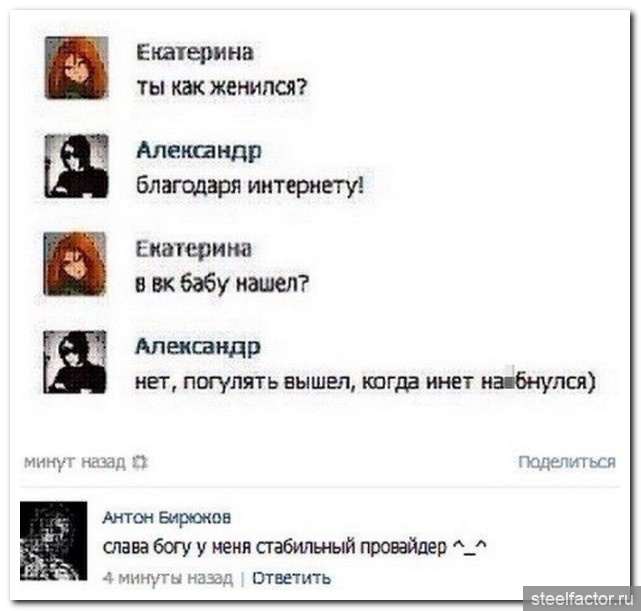The height and width of the screenshot is (611, 641).
Task: Click Александр's avatar in the last message
Action: 75,362
